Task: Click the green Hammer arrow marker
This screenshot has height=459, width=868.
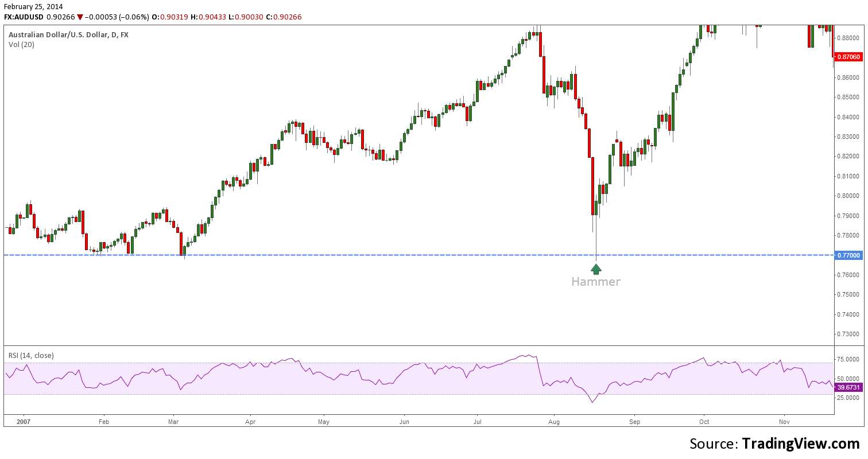Action: (596, 269)
